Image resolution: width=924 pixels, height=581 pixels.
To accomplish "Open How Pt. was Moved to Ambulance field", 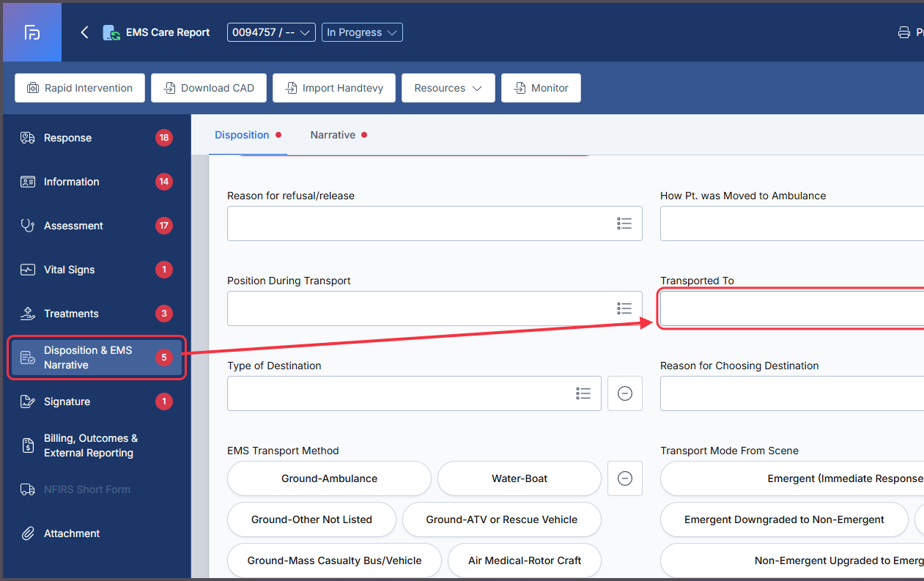I will [792, 223].
